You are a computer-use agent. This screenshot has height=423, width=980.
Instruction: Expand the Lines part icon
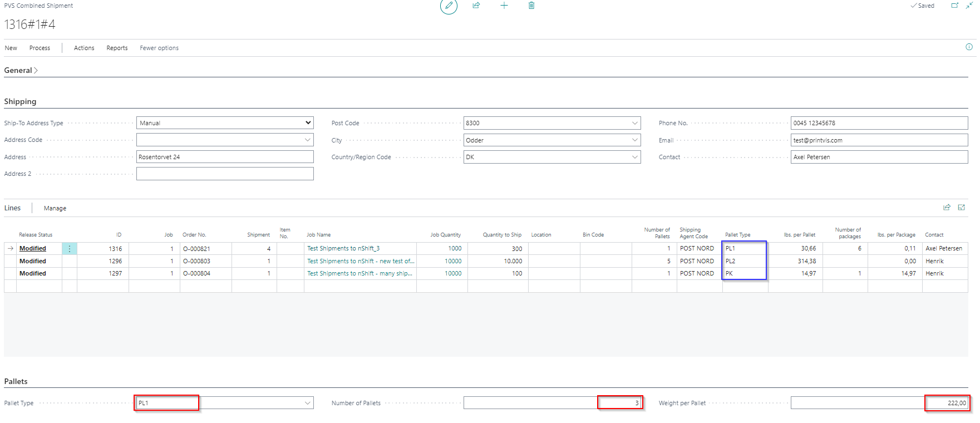point(961,208)
